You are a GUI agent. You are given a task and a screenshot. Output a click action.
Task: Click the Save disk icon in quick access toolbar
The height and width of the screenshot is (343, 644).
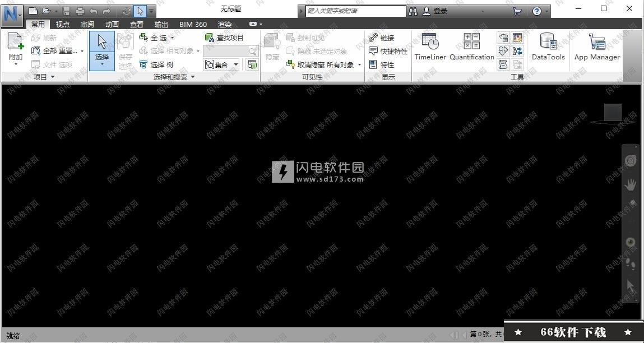tap(67, 11)
